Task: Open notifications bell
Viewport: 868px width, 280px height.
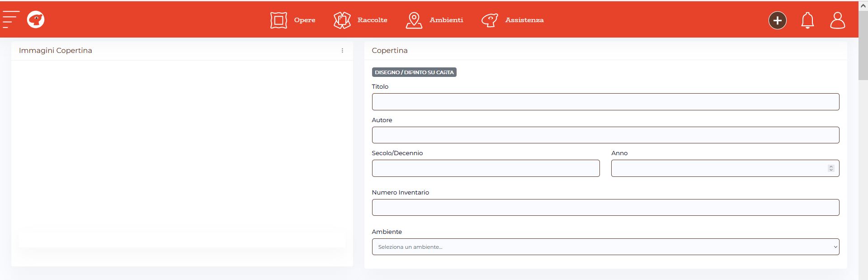Action: [x=807, y=20]
